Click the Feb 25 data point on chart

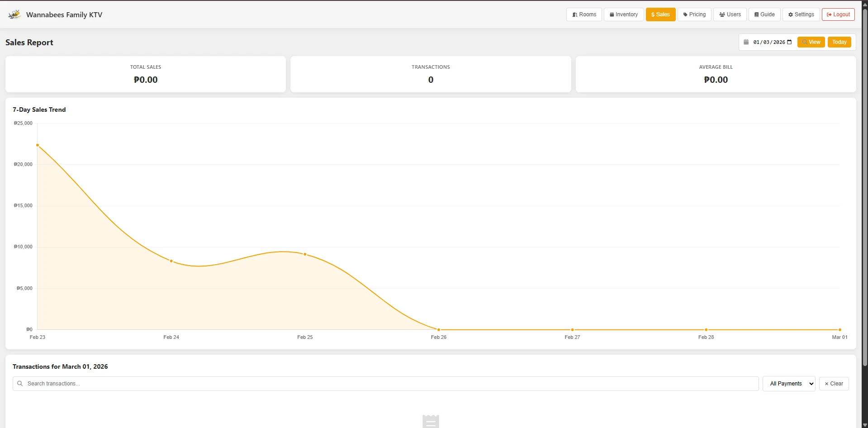(x=305, y=254)
